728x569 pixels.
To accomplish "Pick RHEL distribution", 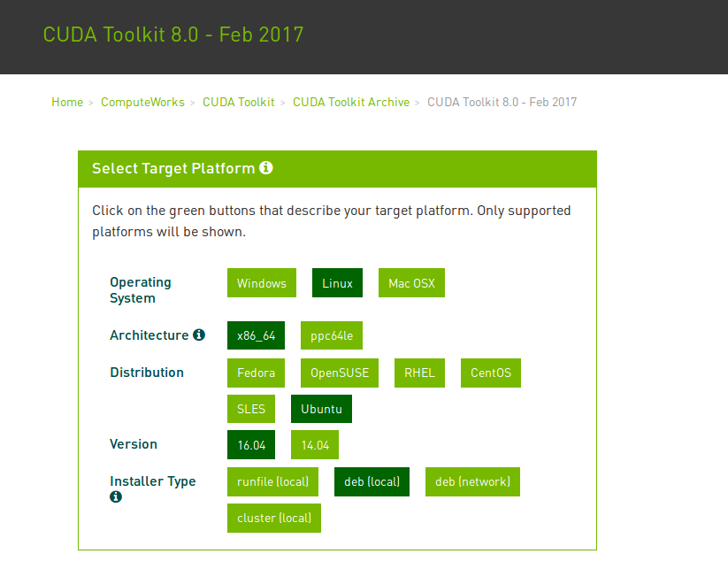I will pos(419,373).
